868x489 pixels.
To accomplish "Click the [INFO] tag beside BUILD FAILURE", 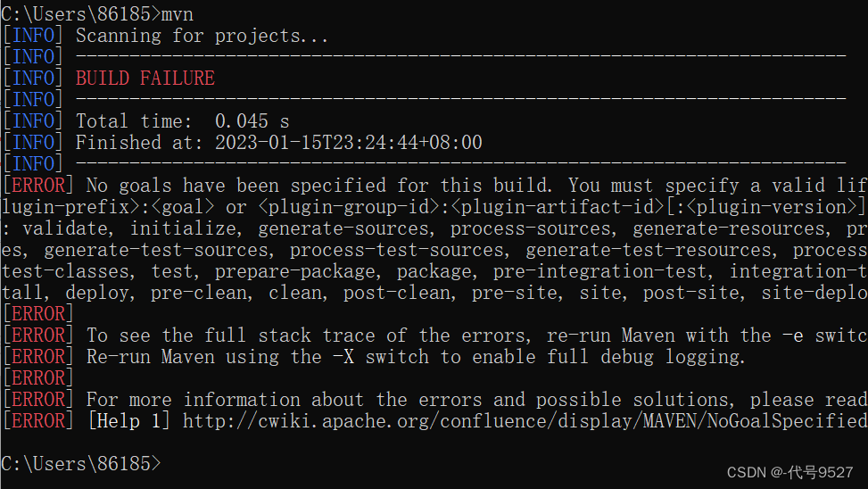I will coord(32,79).
